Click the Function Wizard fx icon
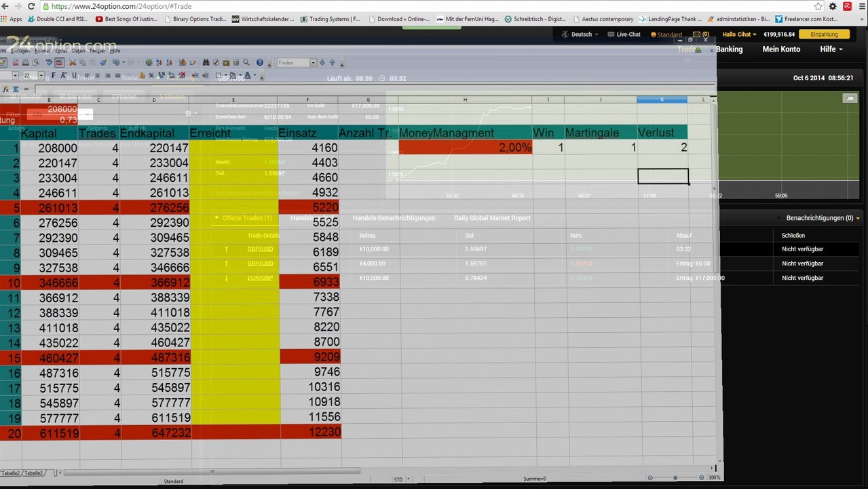868x489 pixels. click(x=5, y=89)
